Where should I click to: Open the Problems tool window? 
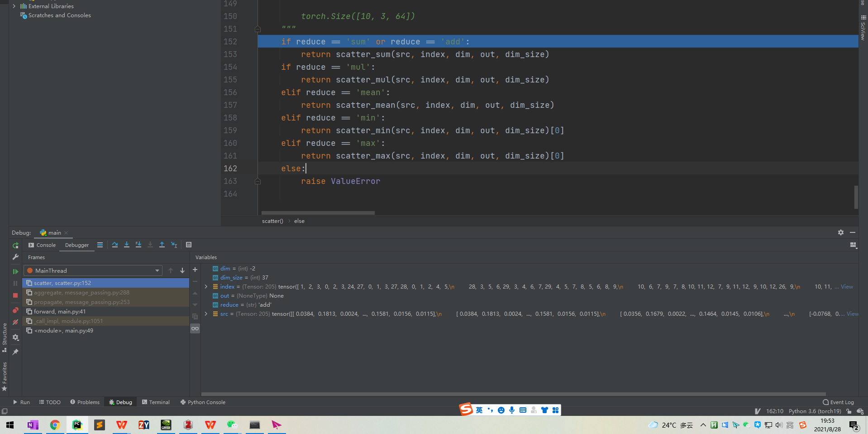pos(85,402)
